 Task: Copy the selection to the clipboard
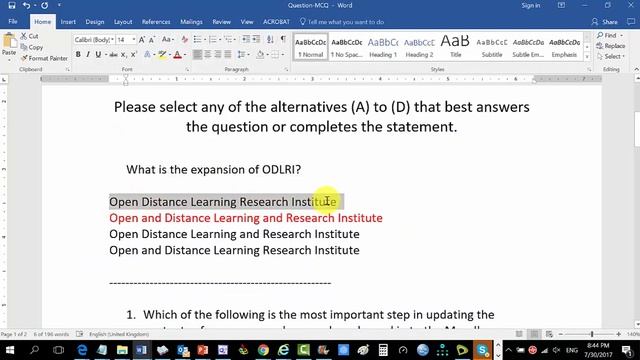coord(32,47)
